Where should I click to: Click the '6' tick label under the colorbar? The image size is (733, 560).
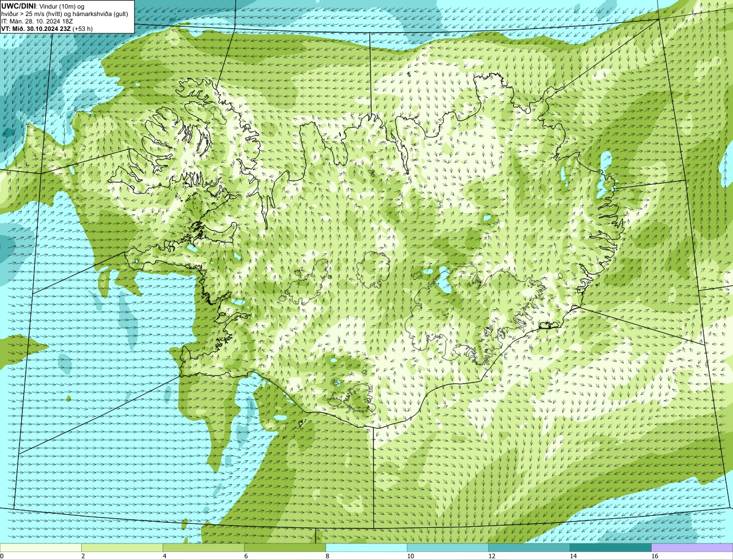(246, 556)
